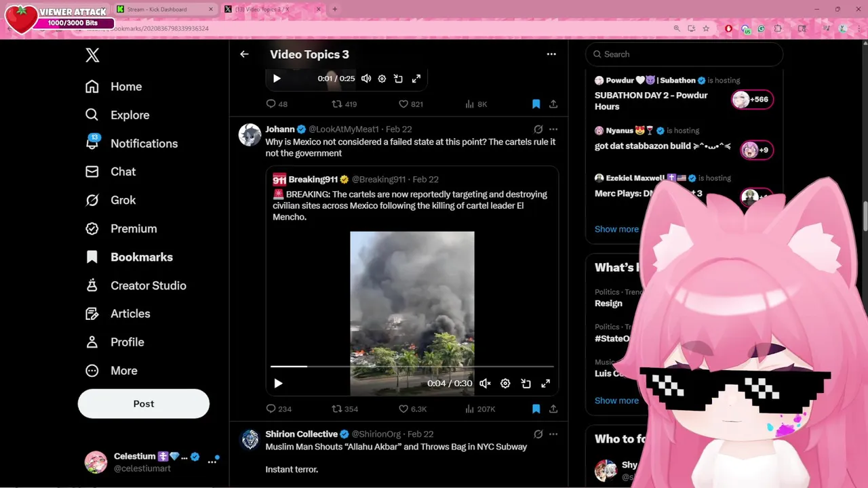Open Bookmarks in the sidebar
The image size is (868, 488).
[x=129, y=258]
